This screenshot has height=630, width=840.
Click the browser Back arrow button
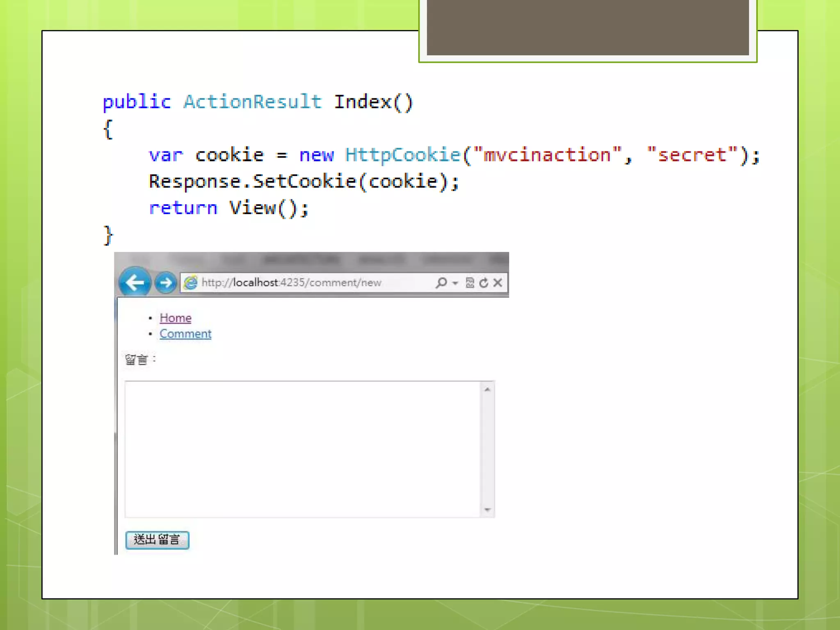coord(135,282)
